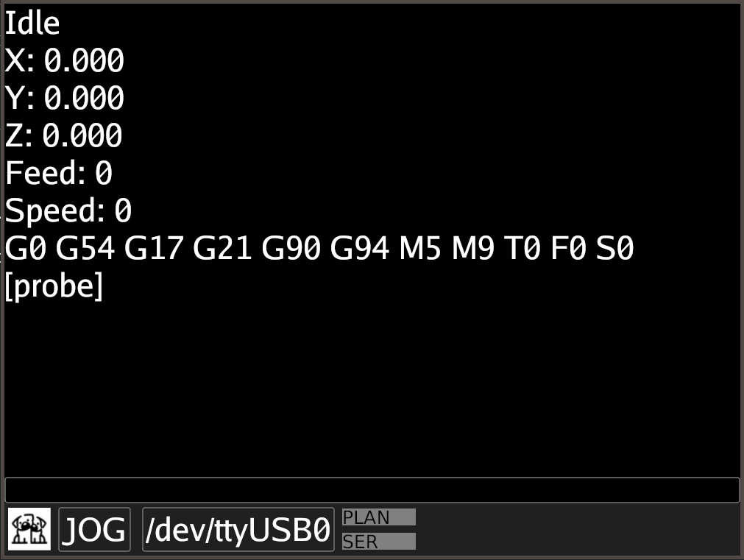The width and height of the screenshot is (744, 560).
Task: Click the SER buffer indicator bar
Action: coord(379,541)
